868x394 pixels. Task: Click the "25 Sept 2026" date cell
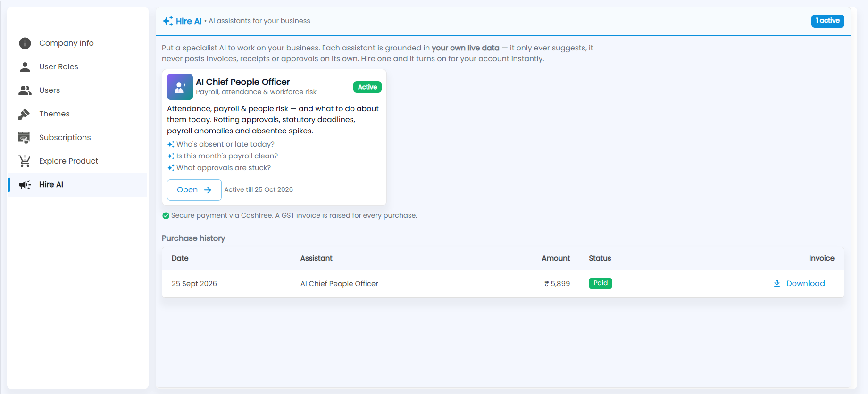pyautogui.click(x=194, y=284)
